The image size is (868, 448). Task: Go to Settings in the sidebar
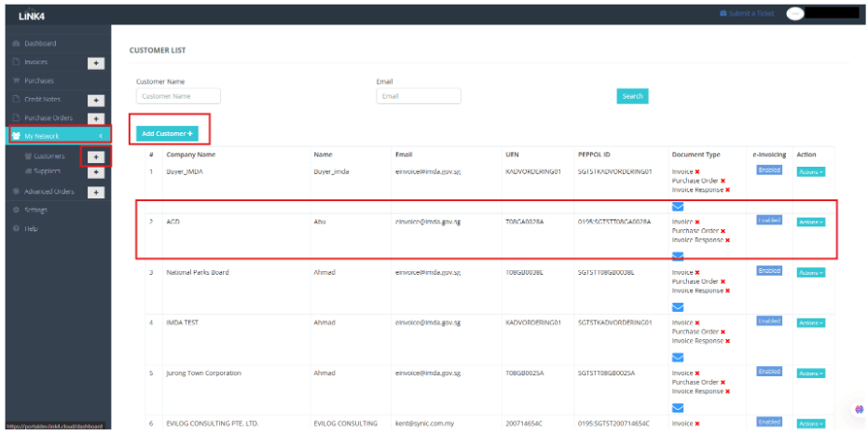click(x=36, y=210)
